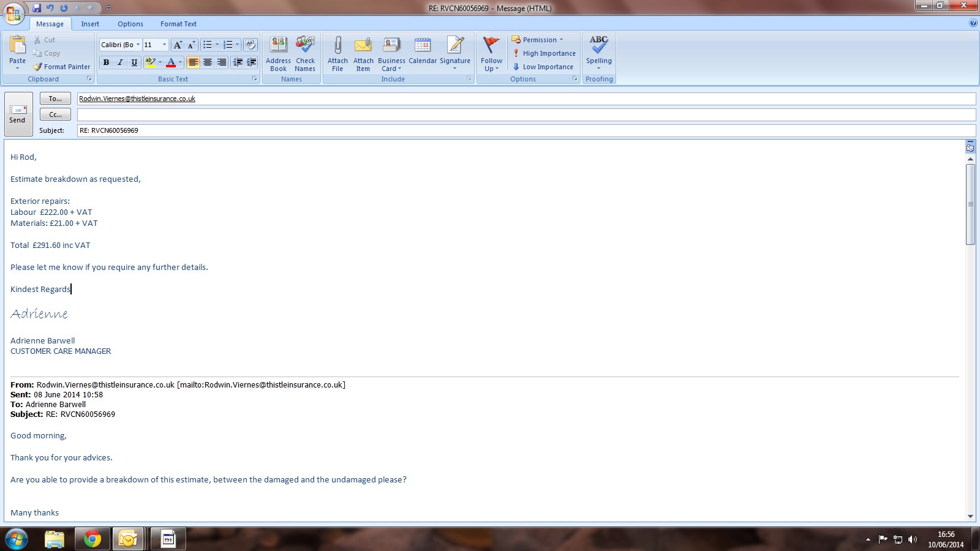Click Check Names icon

[x=305, y=46]
